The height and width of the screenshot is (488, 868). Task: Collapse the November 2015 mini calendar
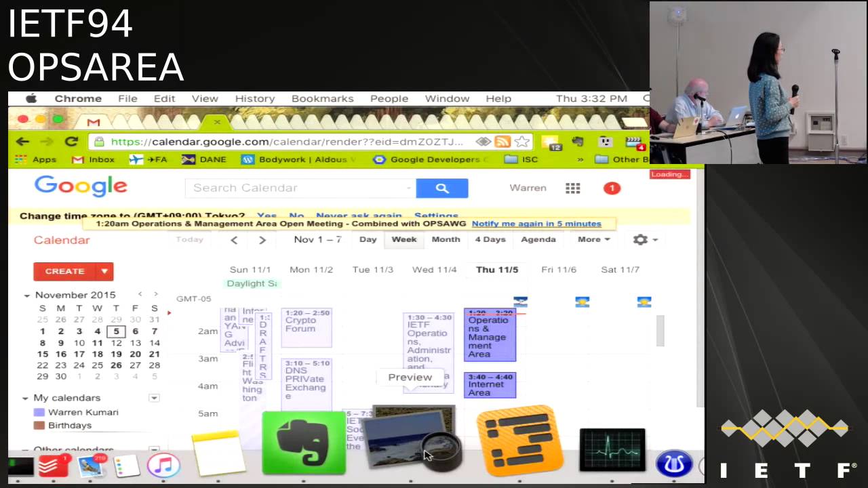coord(27,295)
